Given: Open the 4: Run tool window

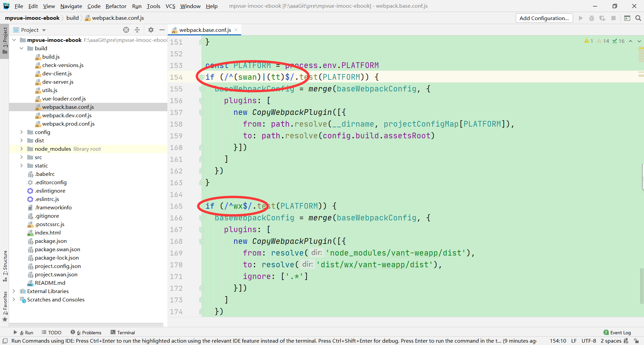Looking at the screenshot, I should tap(23, 333).
